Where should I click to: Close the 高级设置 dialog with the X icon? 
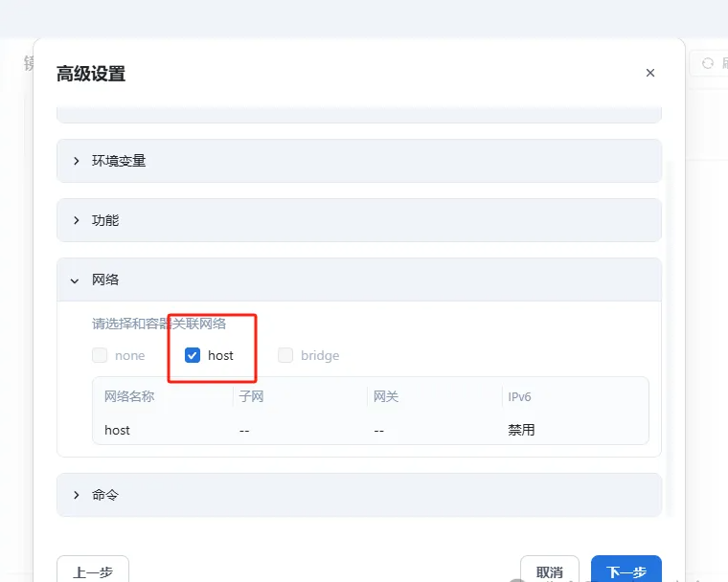pos(650,73)
